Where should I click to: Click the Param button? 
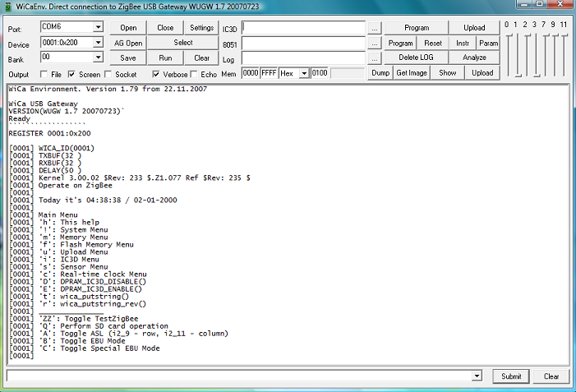click(x=488, y=44)
